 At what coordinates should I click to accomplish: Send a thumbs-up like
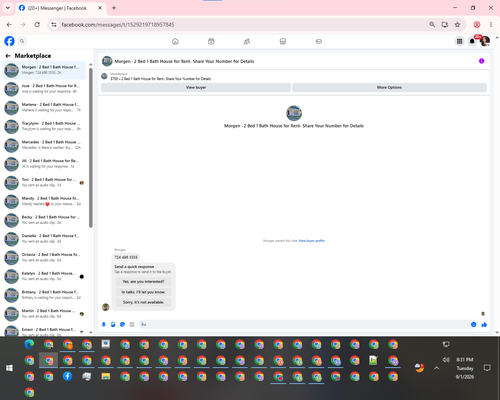tap(484, 324)
